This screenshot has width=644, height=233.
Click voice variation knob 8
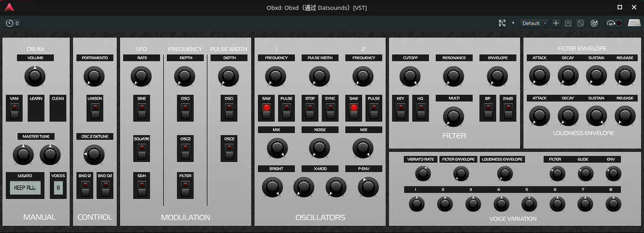tap(613, 204)
